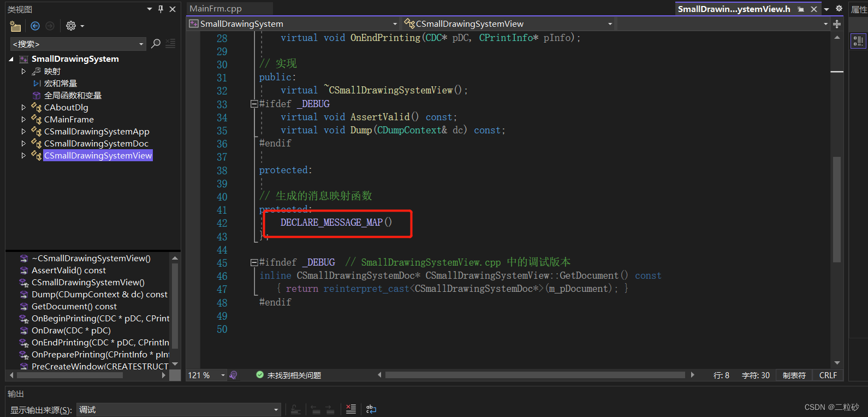Click the members list scroll-down arrow

pos(175,364)
